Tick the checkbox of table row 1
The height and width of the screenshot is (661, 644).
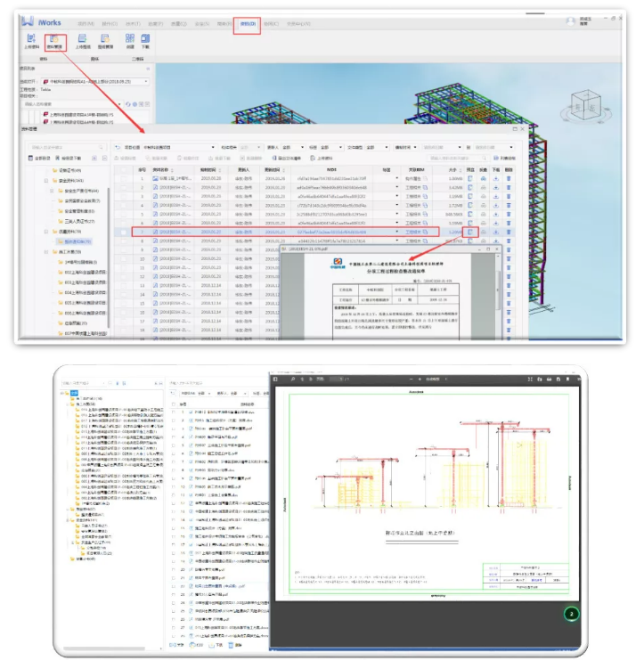[124, 178]
